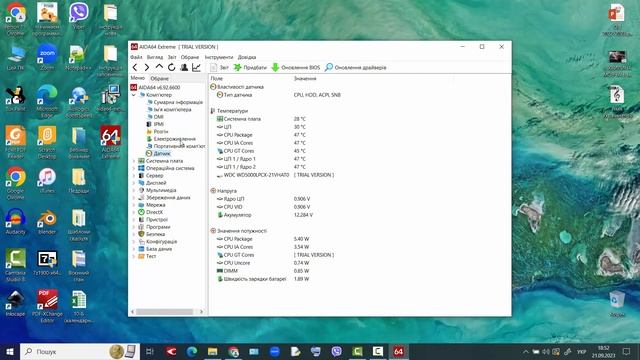Expand the Мультимедіа tree node
The image size is (640, 360).
[134, 190]
